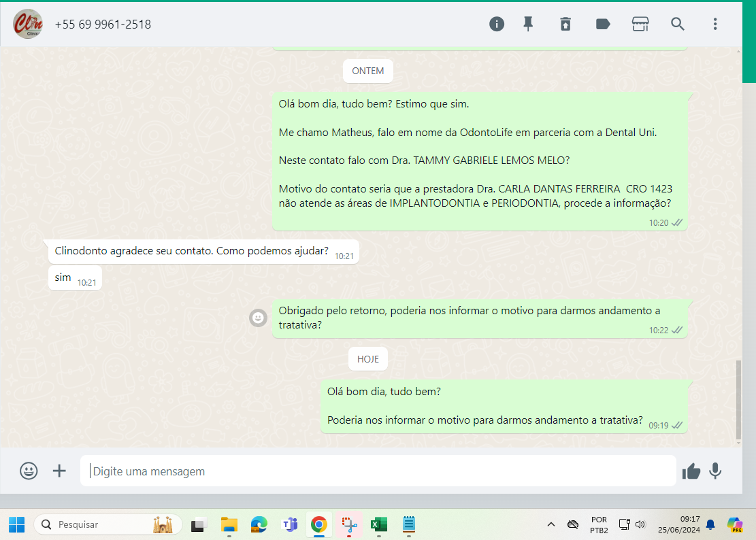Click the chat scrollbar thumb
This screenshot has width=756, height=540.
(x=738, y=399)
